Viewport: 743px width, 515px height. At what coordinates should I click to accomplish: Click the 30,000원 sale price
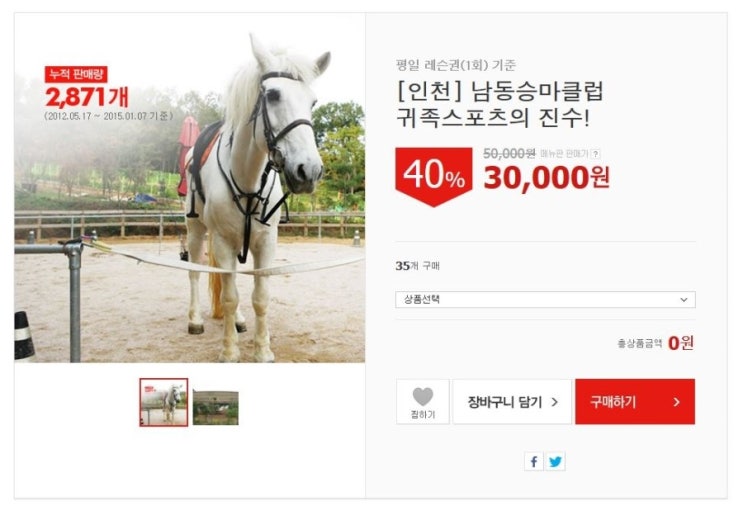click(546, 178)
